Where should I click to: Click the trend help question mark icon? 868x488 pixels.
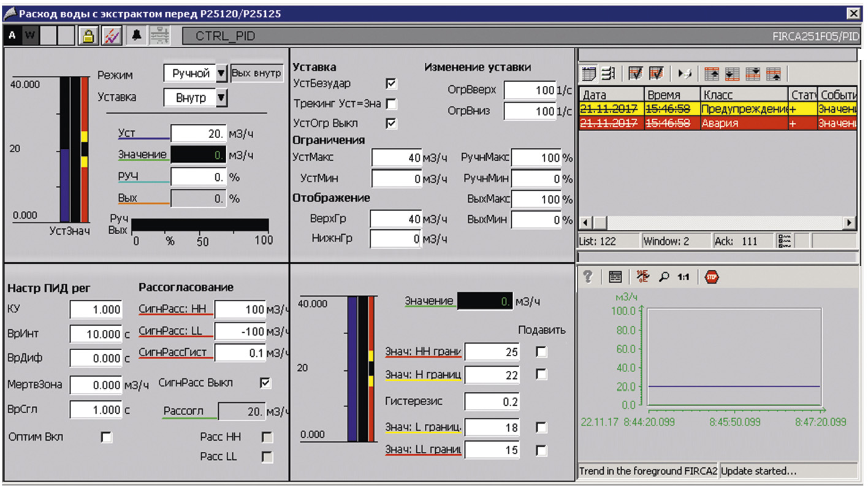588,277
